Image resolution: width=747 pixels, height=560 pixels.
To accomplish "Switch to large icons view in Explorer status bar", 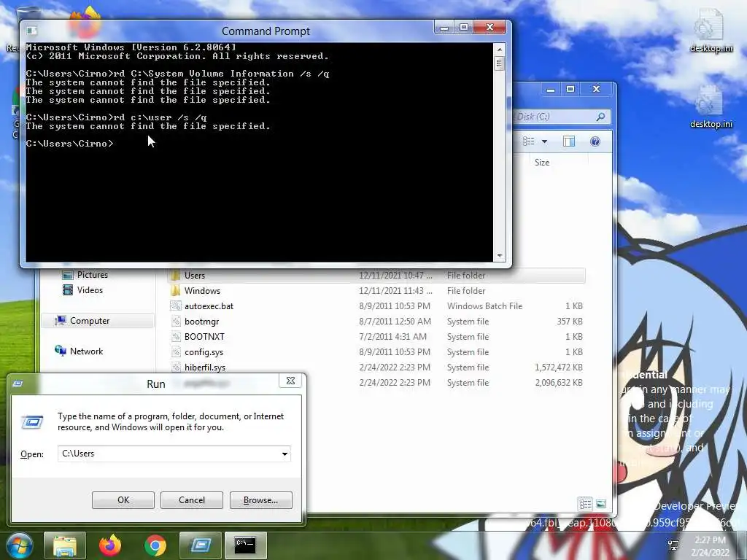I will [x=601, y=504].
